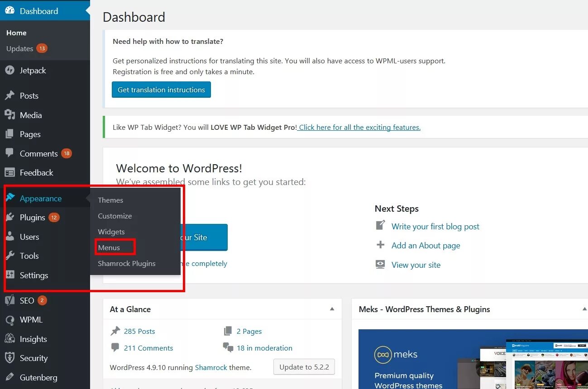588x389 pixels.
Task: Click the Plugins plug icon
Action: tap(10, 218)
